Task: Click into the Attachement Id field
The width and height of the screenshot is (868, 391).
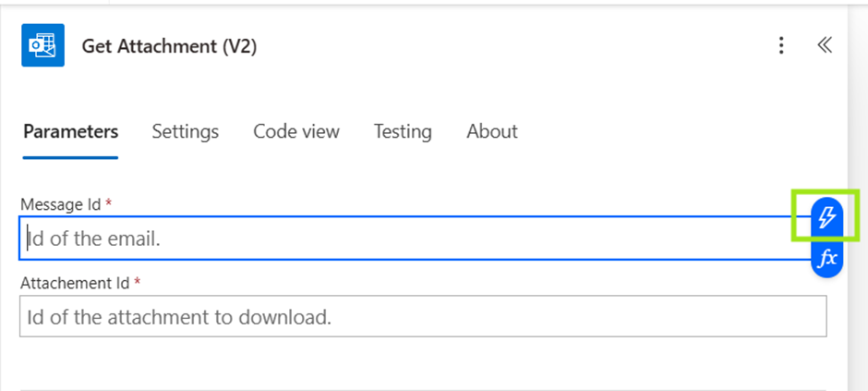Action: pos(422,317)
